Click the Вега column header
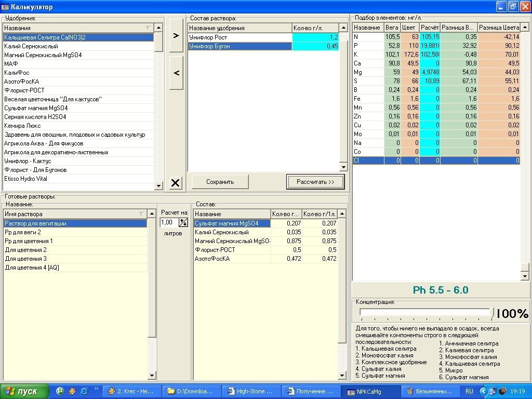The image size is (532, 399). pyautogui.click(x=392, y=28)
